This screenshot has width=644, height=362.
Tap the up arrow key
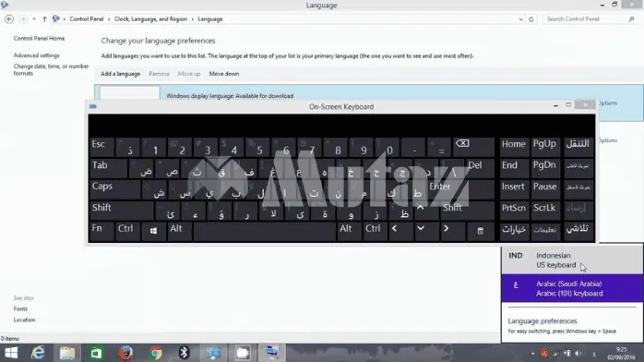[x=426, y=211]
